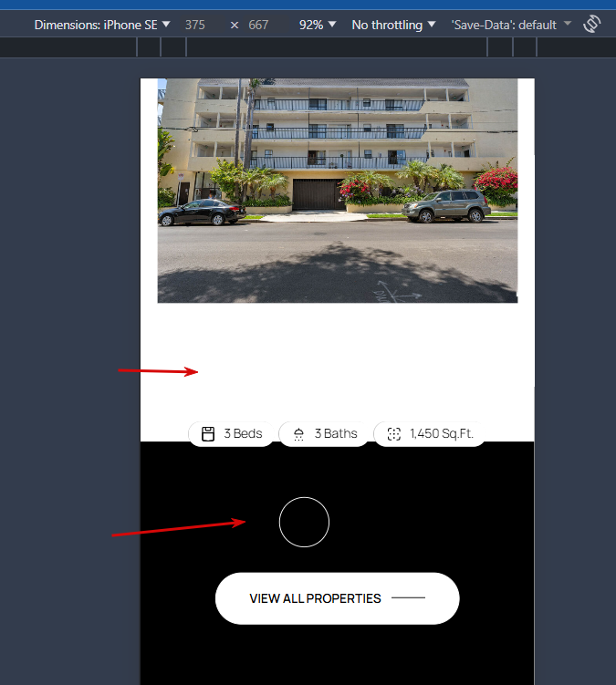Screen dimensions: 616x685
Task: Click the × separator between width and height
Action: click(x=235, y=26)
